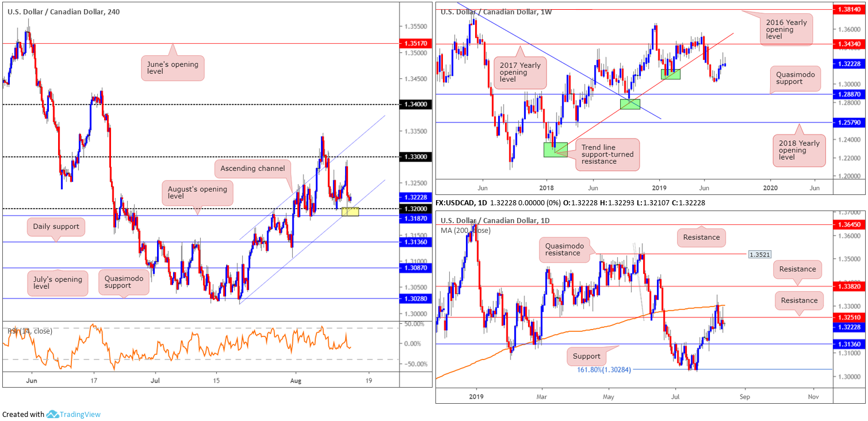Viewport: 868px width, 421px height.
Task: Click the Nov date on daily time axis
Action: coord(813,396)
